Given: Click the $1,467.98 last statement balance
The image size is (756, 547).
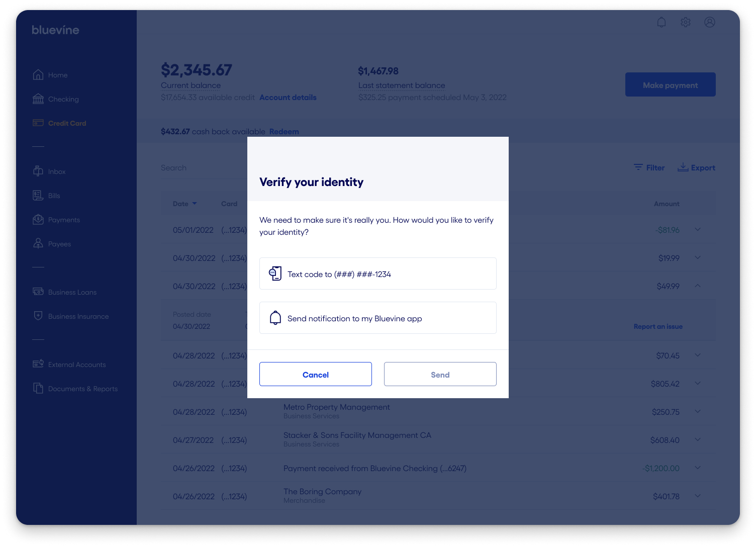Looking at the screenshot, I should 379,71.
